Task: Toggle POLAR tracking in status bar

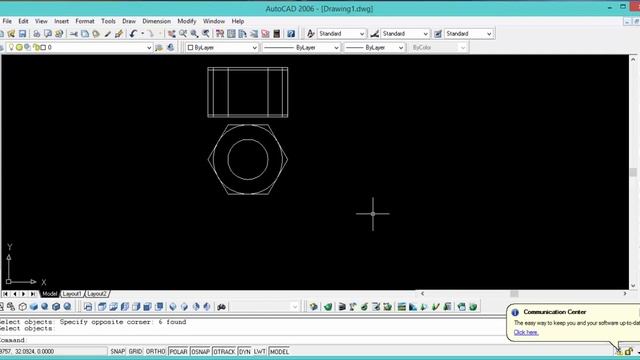Action: tap(178, 351)
